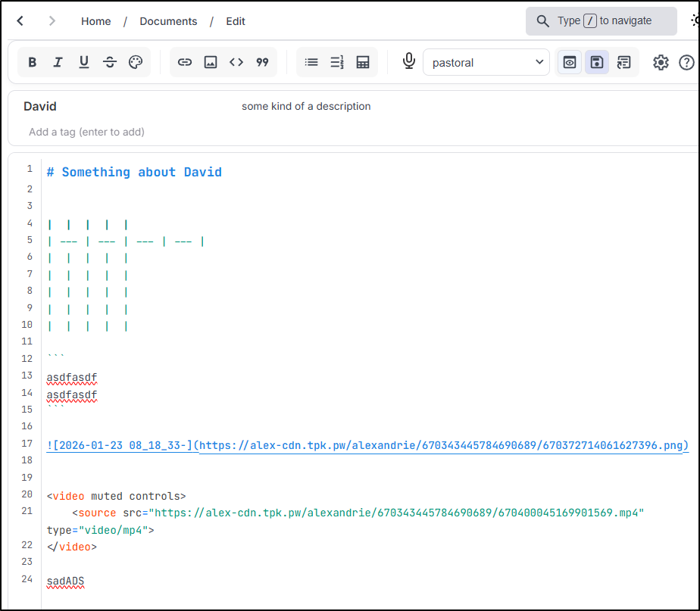Click the Home breadcrumb link

(96, 21)
